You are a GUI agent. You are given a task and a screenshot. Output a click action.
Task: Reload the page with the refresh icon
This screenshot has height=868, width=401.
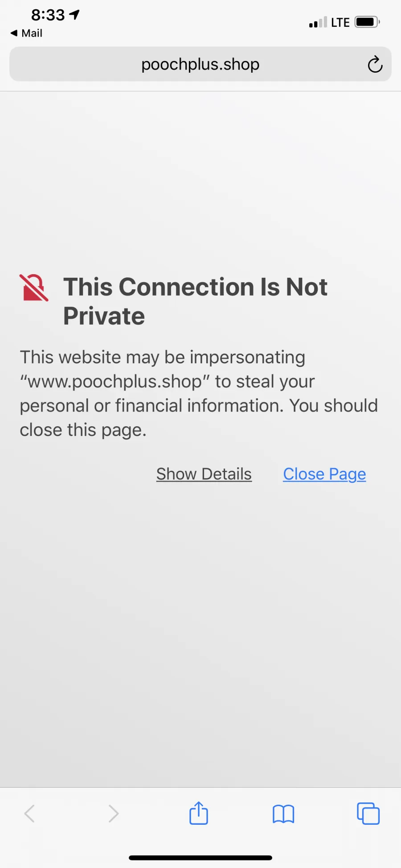[375, 64]
